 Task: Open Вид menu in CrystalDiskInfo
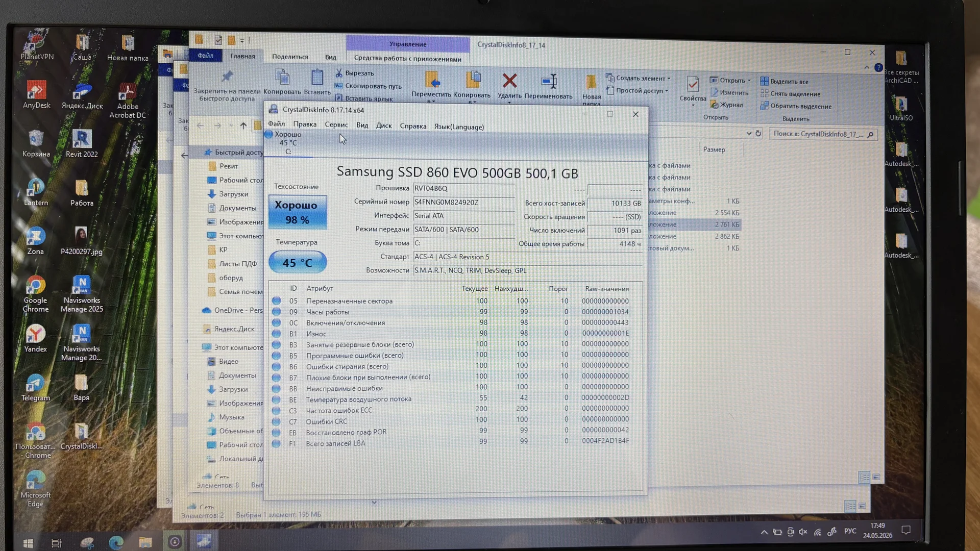pos(362,125)
